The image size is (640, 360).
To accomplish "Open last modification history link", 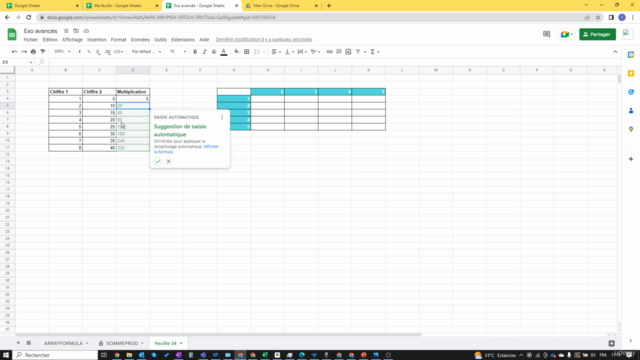I will coord(264,40).
